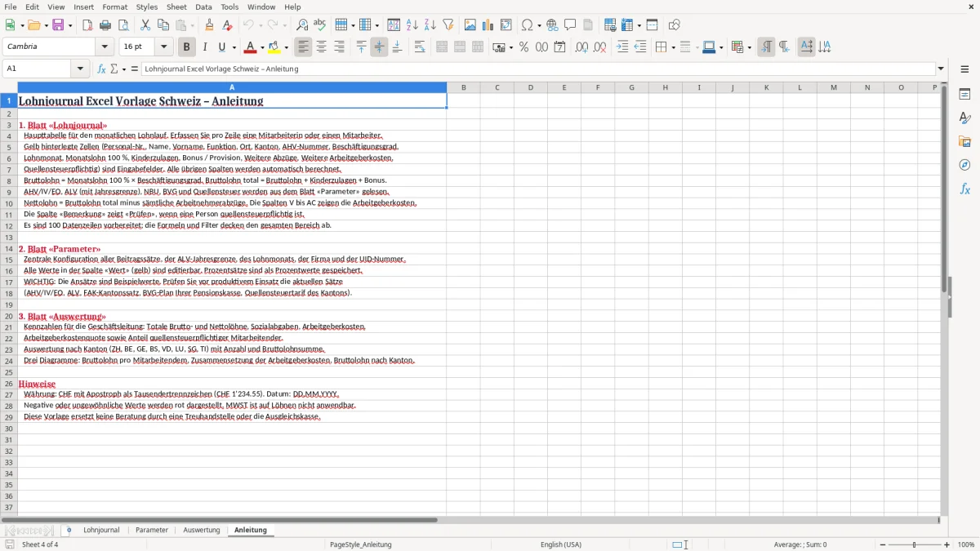Image resolution: width=980 pixels, height=551 pixels.
Task: Open the font name Cambria dropdown
Action: 103,47
